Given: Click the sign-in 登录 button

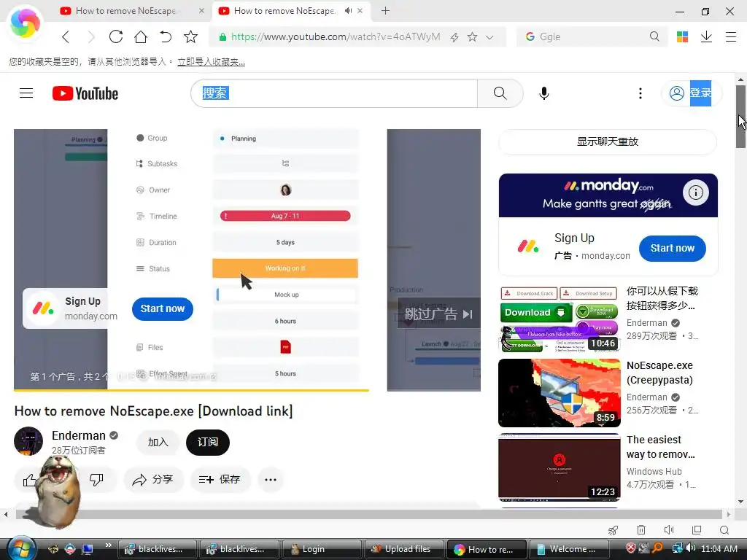Looking at the screenshot, I should (x=691, y=93).
